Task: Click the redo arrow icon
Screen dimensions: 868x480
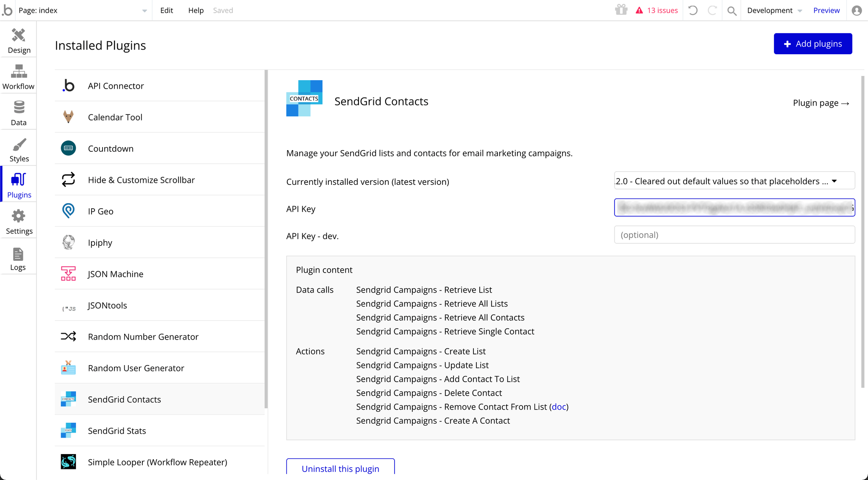Action: [x=712, y=10]
